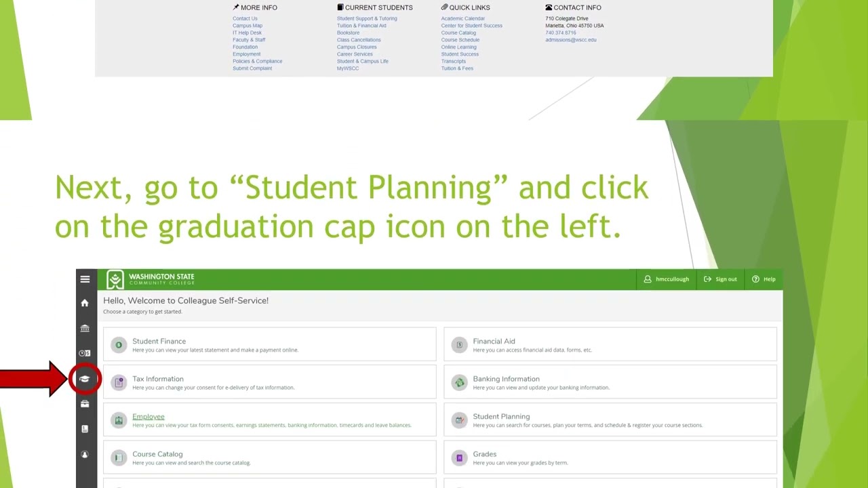Open the Help button in header
Image resolution: width=868 pixels, height=488 pixels.
tap(764, 279)
